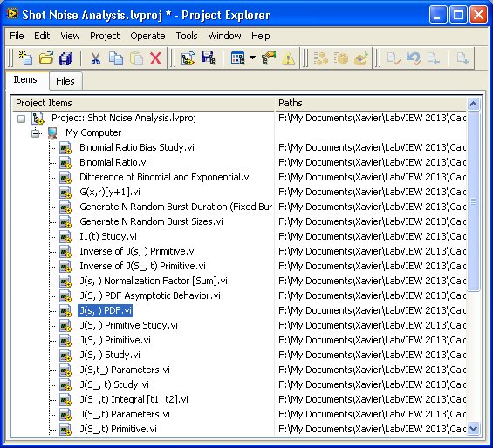The width and height of the screenshot is (493, 448).
Task: Select J(S, ) PDF Asymptotic Behavior.vi
Action: pyautogui.click(x=150, y=295)
